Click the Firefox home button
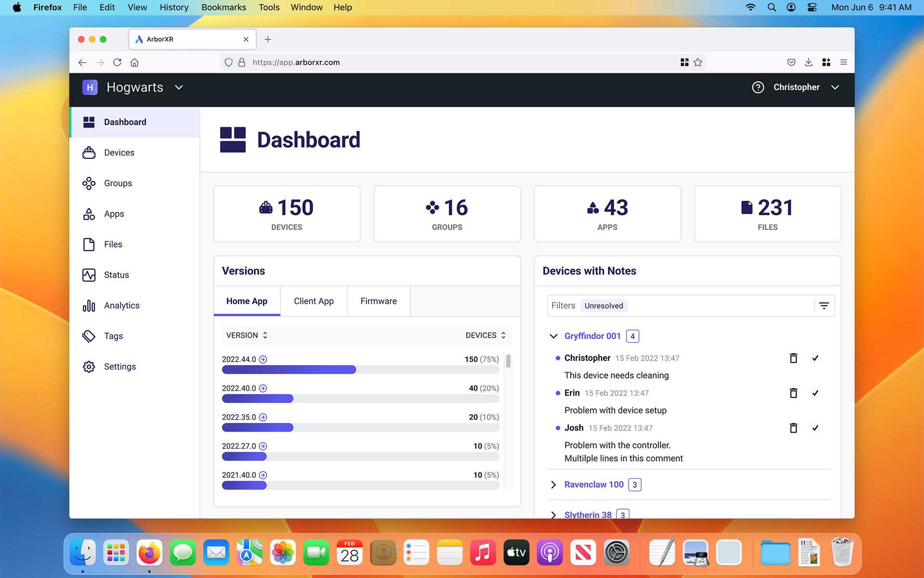The height and width of the screenshot is (578, 924). click(135, 62)
